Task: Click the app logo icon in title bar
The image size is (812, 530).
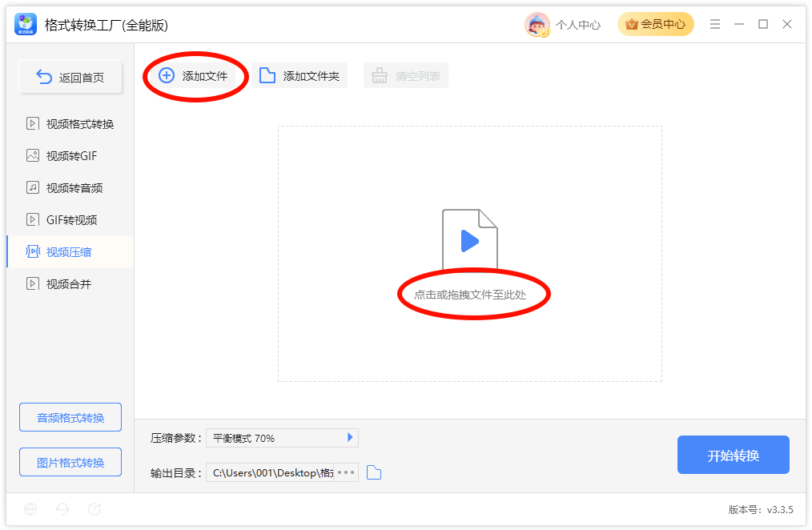Action: point(26,24)
